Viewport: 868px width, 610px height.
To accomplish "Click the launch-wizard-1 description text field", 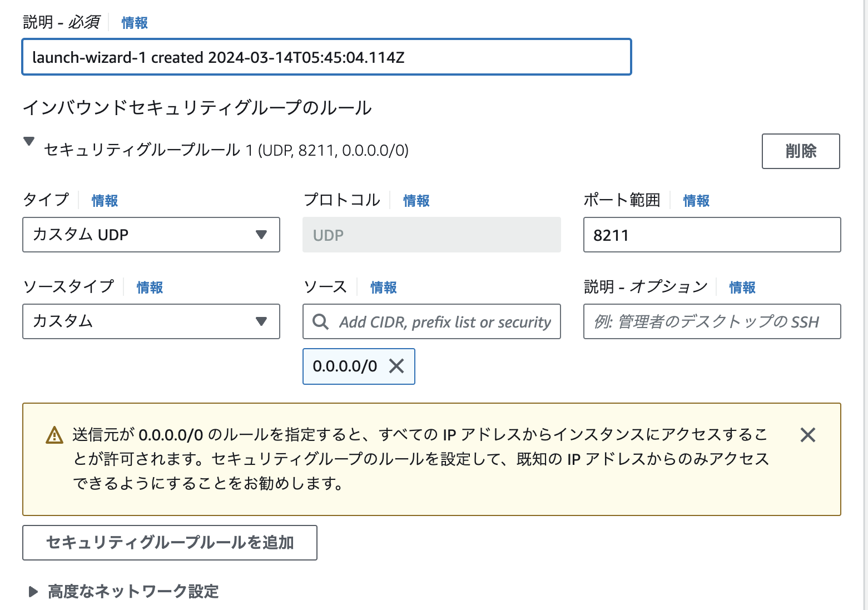I will [x=326, y=57].
